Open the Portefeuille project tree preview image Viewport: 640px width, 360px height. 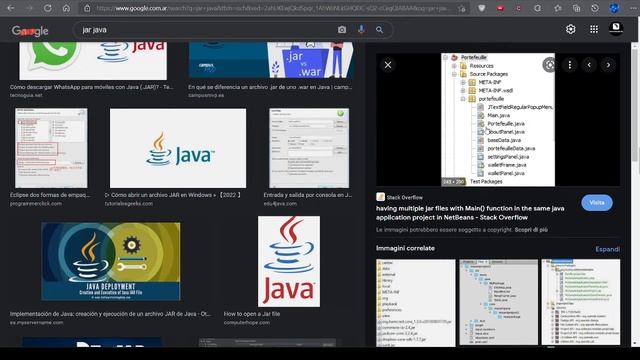pyautogui.click(x=498, y=120)
